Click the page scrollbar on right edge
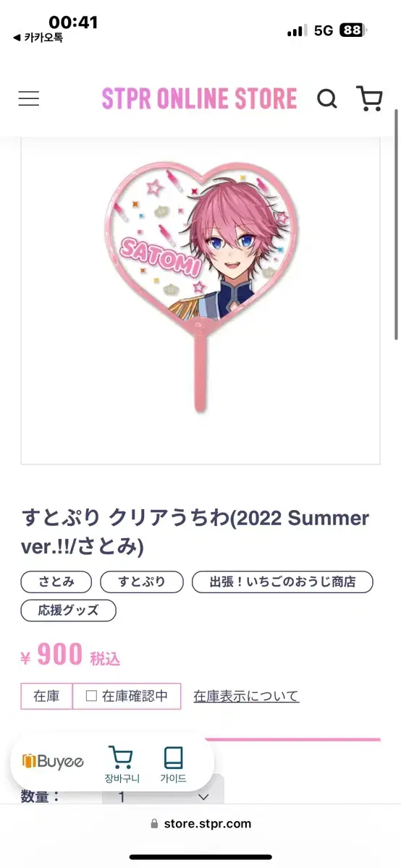This screenshot has width=401, height=868. [x=395, y=224]
